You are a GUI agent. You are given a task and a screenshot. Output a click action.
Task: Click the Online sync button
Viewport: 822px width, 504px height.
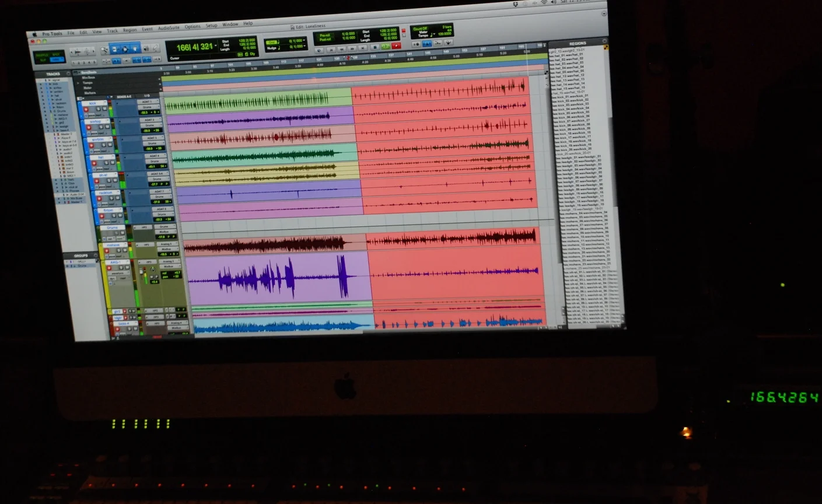[319, 51]
